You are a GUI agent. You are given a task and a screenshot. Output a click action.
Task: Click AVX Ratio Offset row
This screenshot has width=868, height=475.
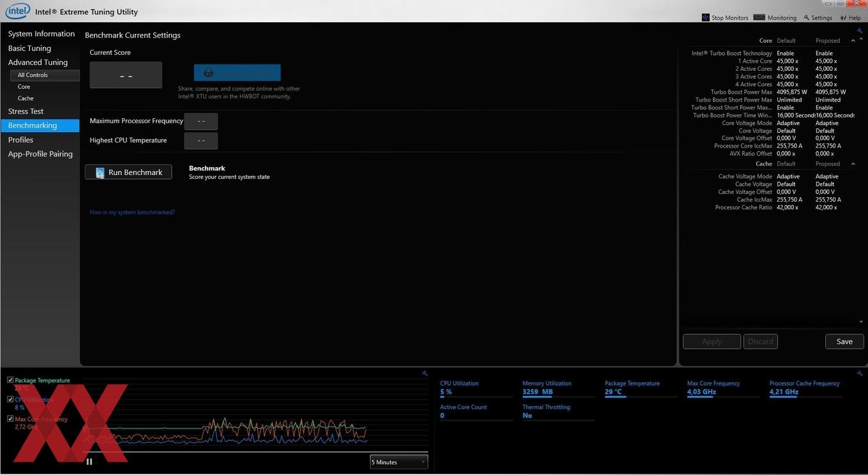tap(769, 154)
